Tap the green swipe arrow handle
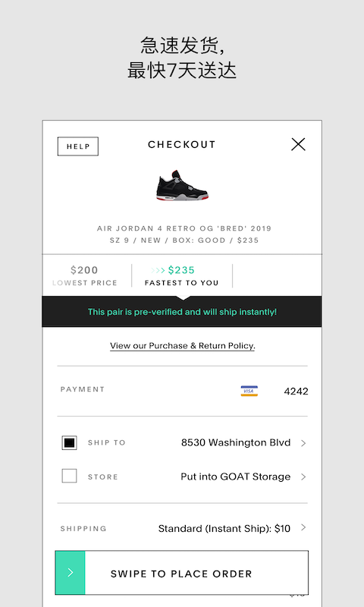The height and width of the screenshot is (607, 364). [x=70, y=573]
